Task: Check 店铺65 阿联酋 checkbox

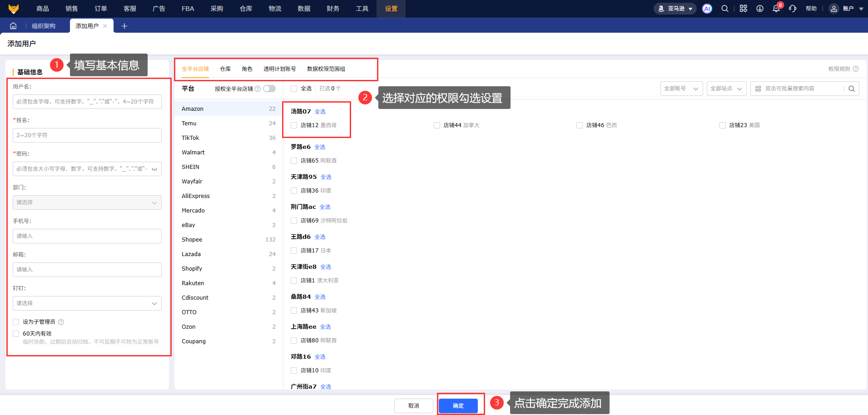Action: click(294, 161)
